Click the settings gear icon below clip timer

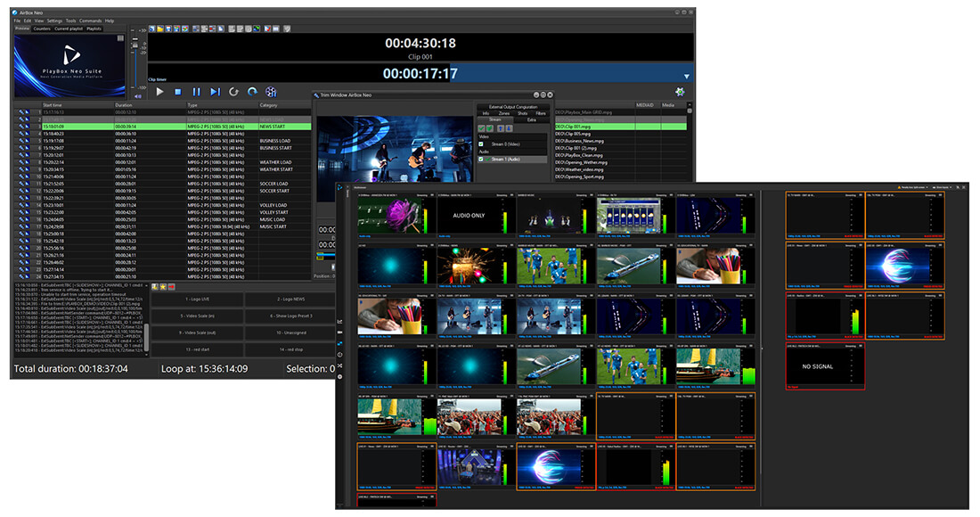point(680,92)
